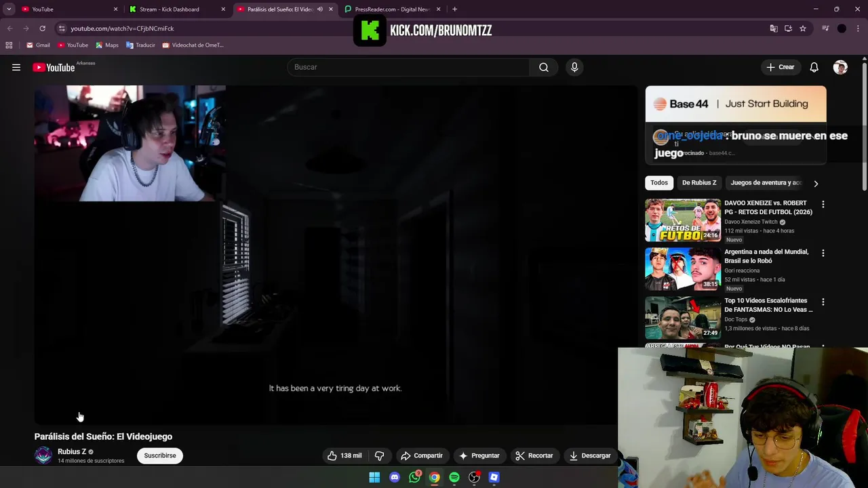Screen dimensions: 868x488
Task: Open Spotify from the taskbar
Action: pos(454,477)
